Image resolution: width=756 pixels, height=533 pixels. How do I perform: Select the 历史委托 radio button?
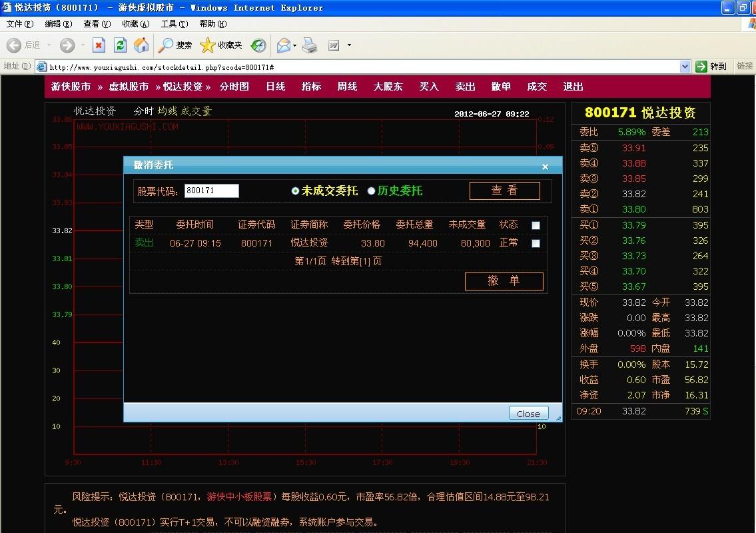(x=372, y=191)
